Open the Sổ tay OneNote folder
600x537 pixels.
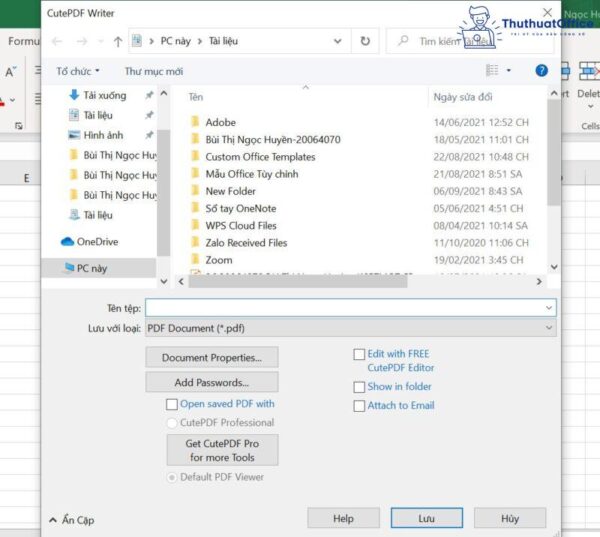click(241, 209)
